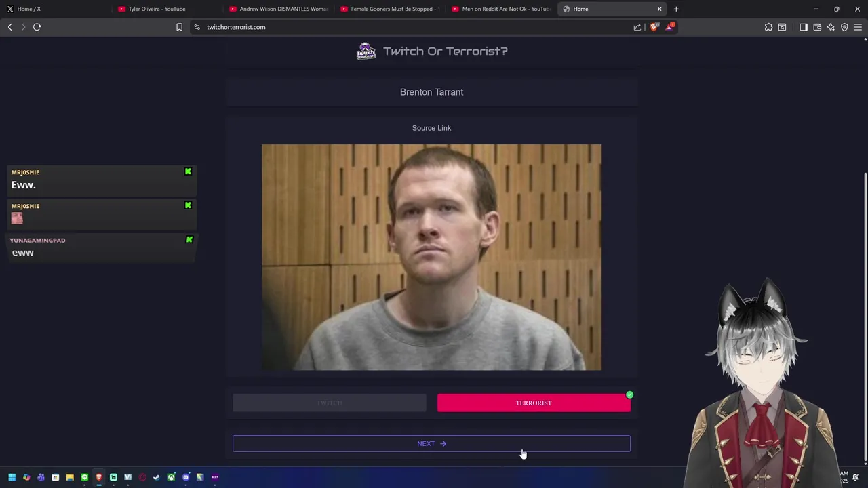Open Brave browser taskbar icon

point(99,477)
